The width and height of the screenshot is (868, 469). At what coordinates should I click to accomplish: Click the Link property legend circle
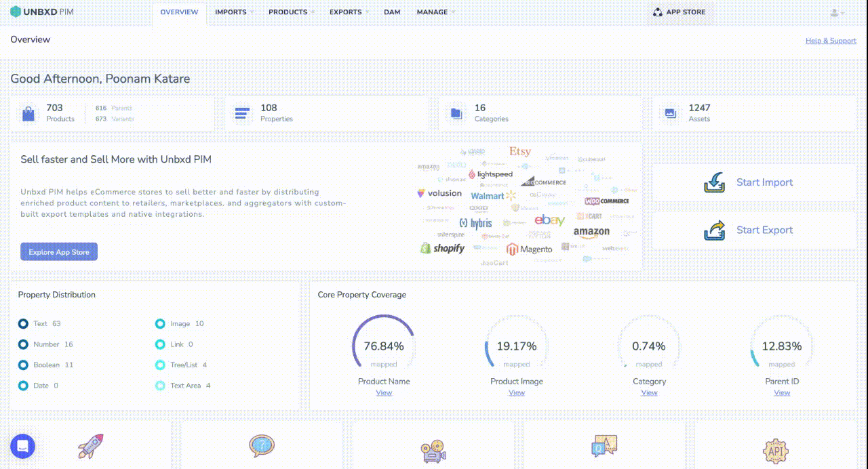coord(160,344)
